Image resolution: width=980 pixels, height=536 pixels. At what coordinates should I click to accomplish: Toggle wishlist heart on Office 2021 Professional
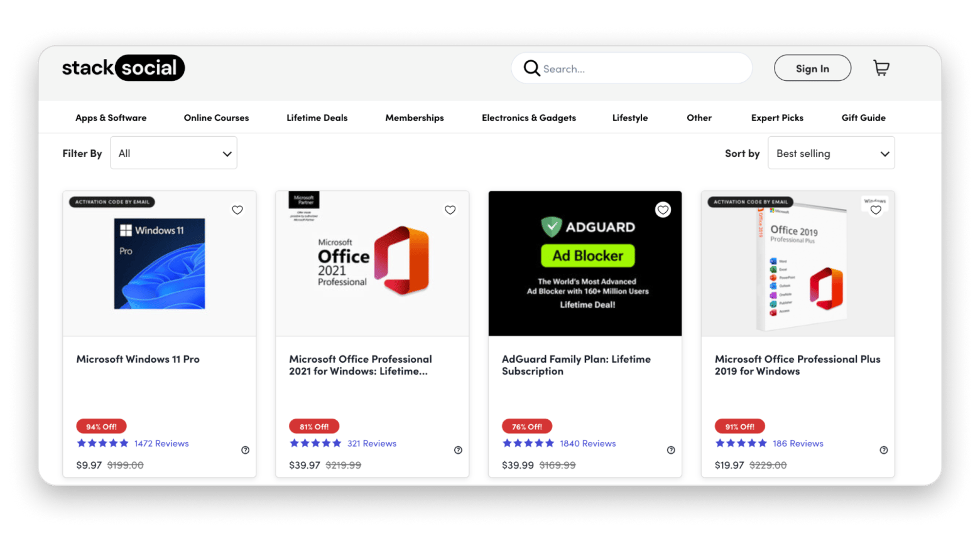[x=450, y=210]
